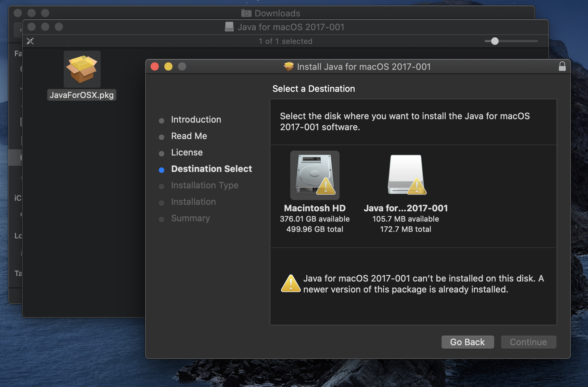Click the 'Select a Destination' heading

pos(314,89)
